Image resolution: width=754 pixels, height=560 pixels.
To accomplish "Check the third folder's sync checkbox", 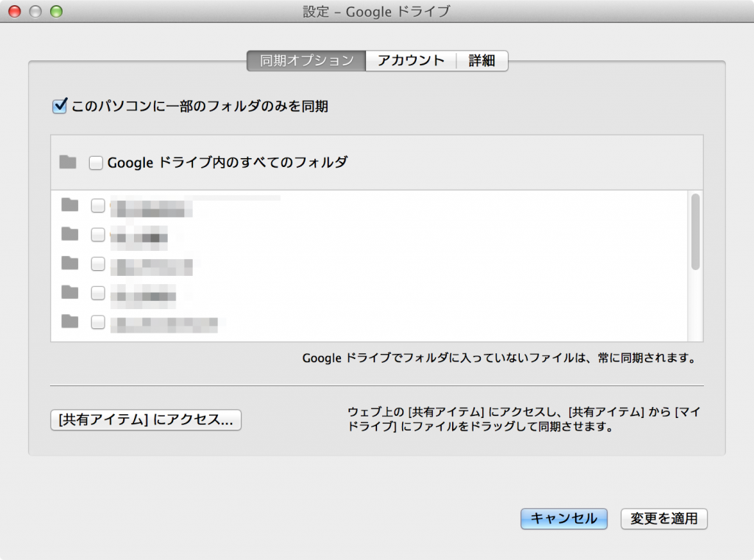I will point(98,264).
